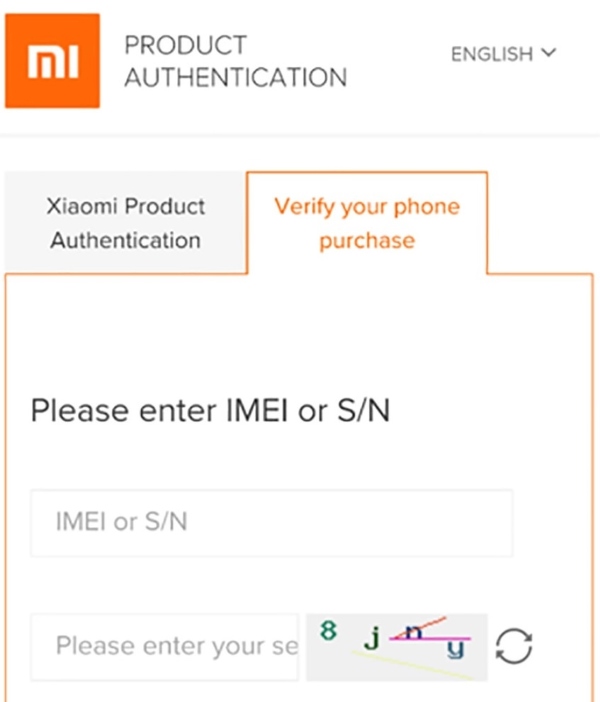This screenshot has height=702, width=600.
Task: Switch to Xiaomi Product Authentication tab
Action: coord(125,223)
